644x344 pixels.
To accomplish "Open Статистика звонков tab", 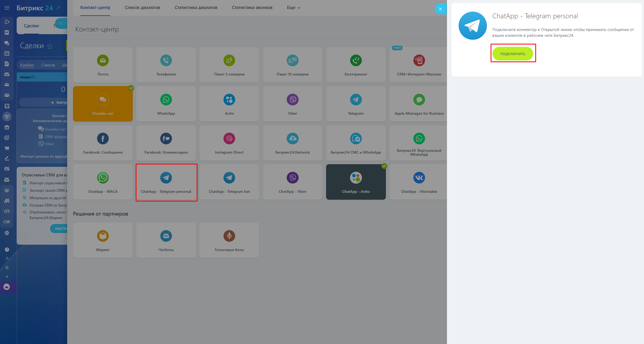I will [252, 8].
